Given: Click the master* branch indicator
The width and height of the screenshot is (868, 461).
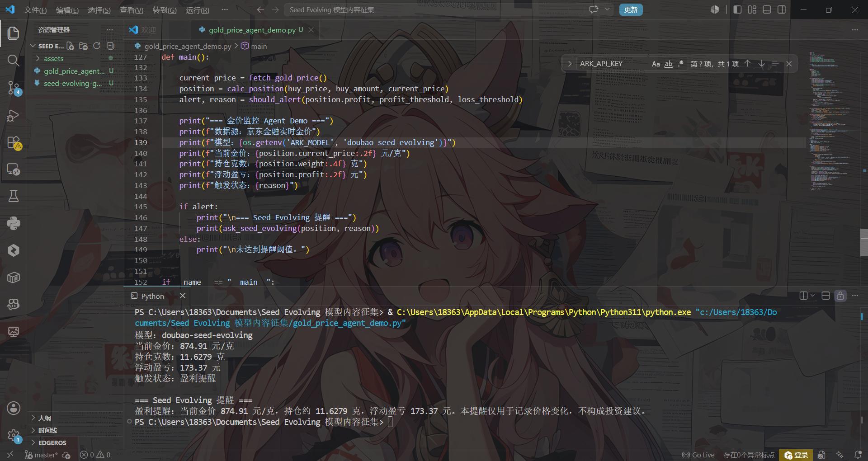Looking at the screenshot, I should click(41, 455).
